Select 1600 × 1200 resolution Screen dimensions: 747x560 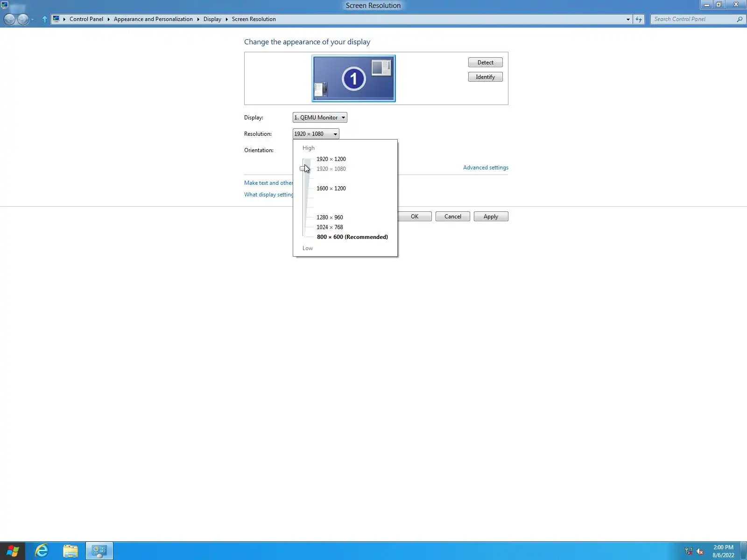point(331,189)
